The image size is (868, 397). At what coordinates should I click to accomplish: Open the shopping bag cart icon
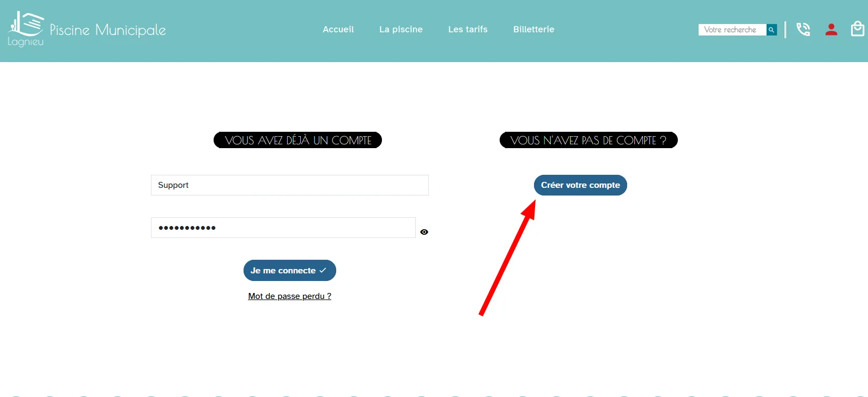click(858, 28)
